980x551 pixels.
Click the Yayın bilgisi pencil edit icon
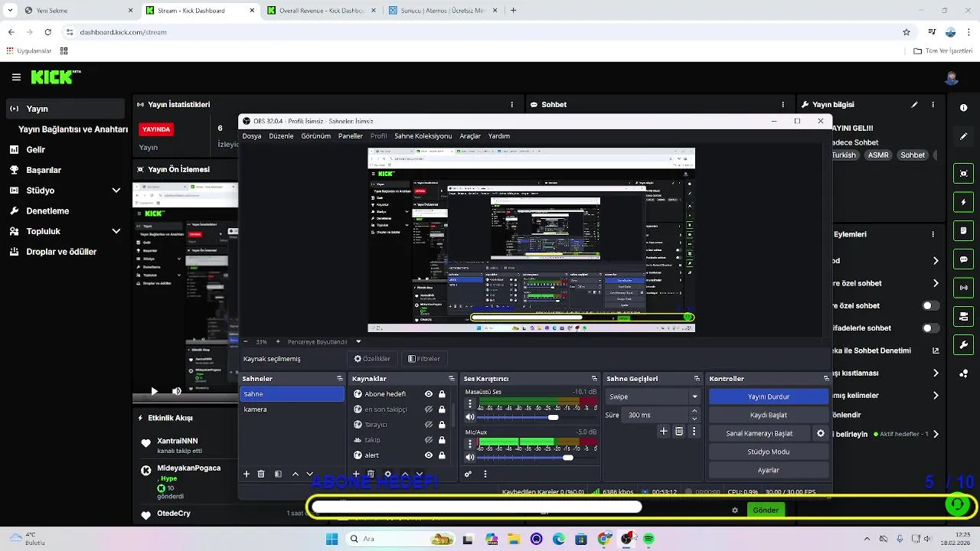coord(914,105)
